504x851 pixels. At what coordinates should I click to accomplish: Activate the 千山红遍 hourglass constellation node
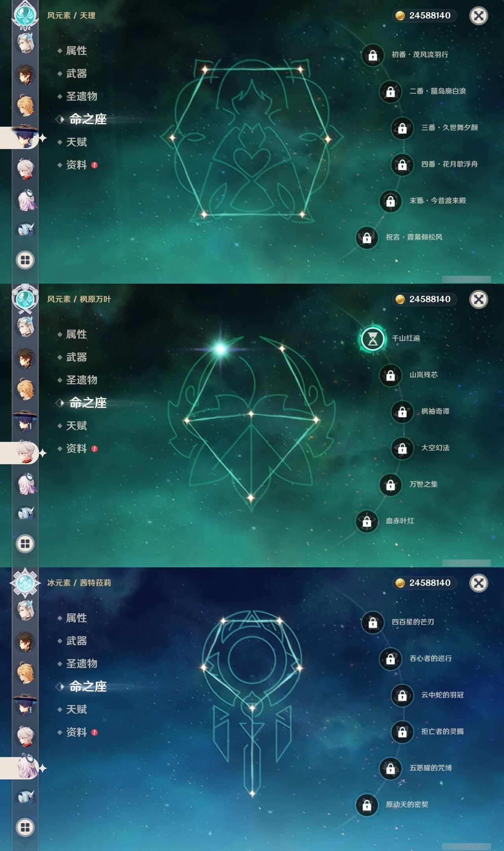(x=372, y=338)
